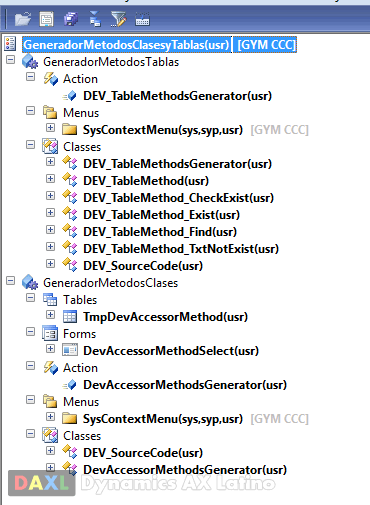Screen dimensions: 370x505
Task: Click the properties sheet toolbar icon
Action: (46, 19)
